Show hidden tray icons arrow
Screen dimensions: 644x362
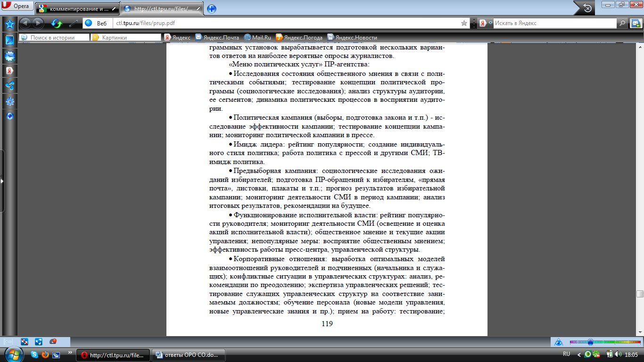(x=580, y=354)
